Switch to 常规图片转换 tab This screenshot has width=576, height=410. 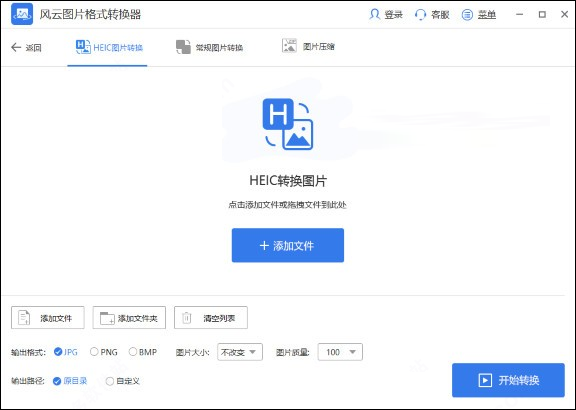tap(210, 47)
